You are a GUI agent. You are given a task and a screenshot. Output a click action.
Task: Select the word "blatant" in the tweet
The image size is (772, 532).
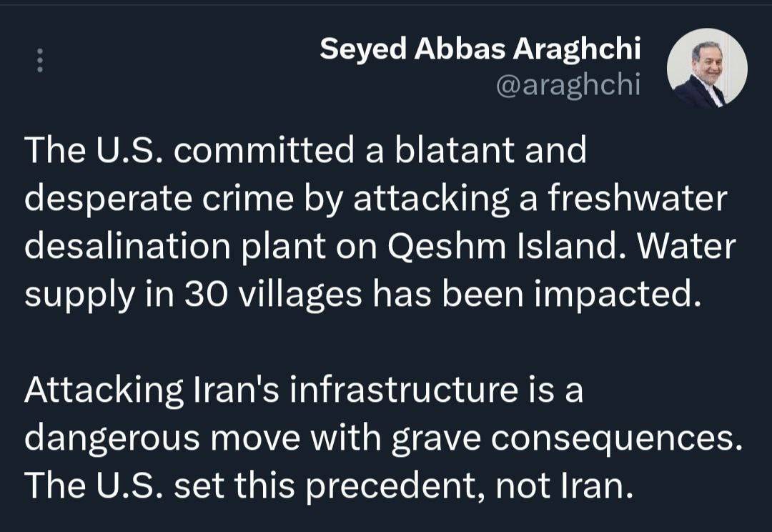pos(457,150)
